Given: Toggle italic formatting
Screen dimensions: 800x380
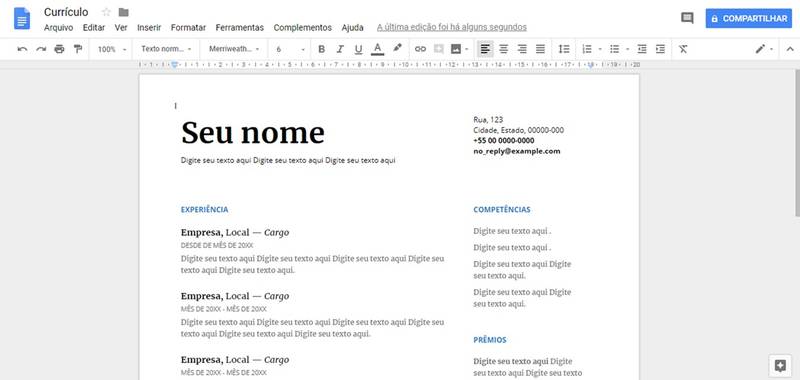Looking at the screenshot, I should click(340, 49).
